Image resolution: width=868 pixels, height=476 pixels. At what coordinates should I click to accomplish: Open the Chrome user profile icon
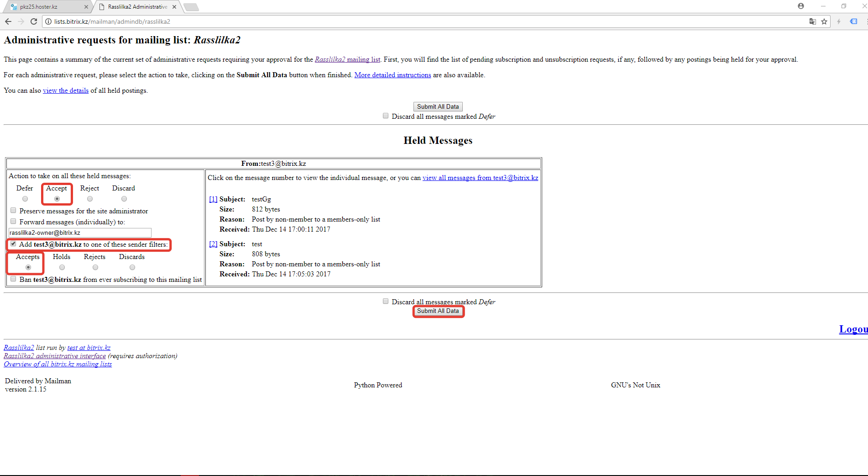801,6
